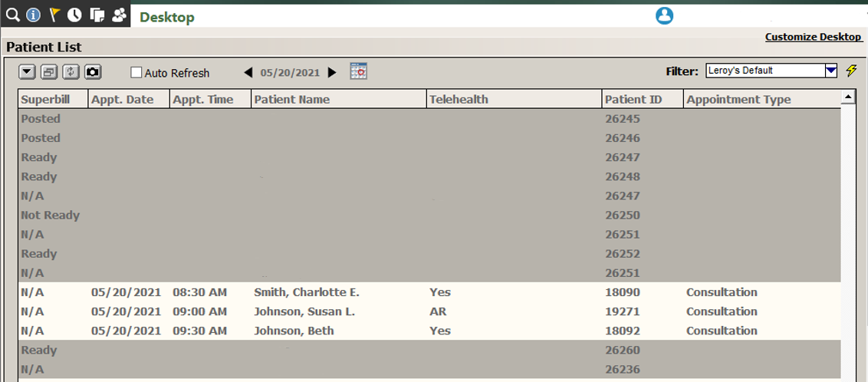
Task: Go to previous day arrow
Action: 248,73
